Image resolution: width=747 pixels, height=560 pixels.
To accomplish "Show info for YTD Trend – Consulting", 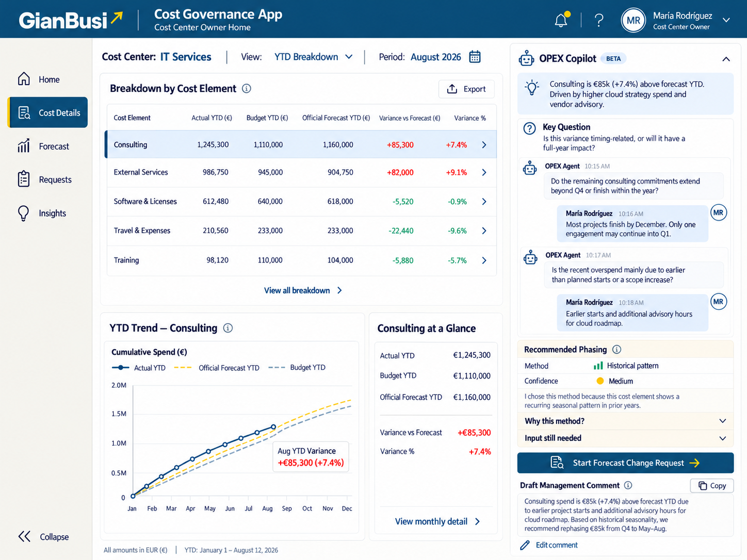I will tap(228, 328).
